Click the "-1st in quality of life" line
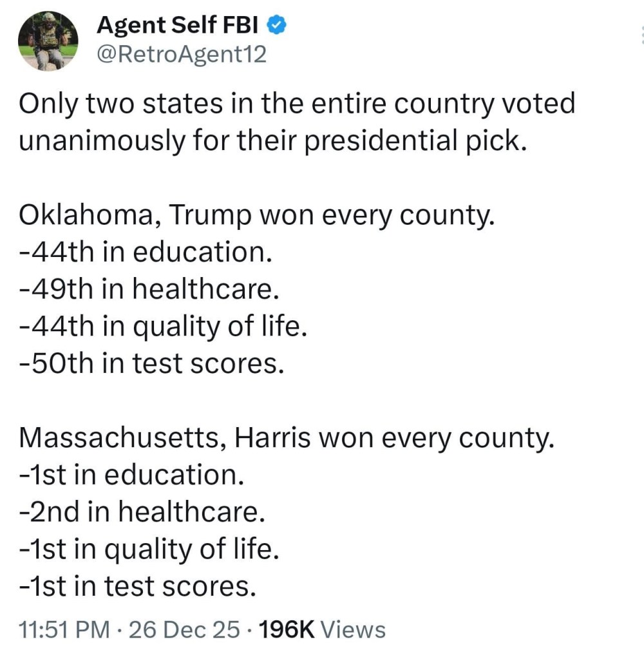 [x=149, y=549]
